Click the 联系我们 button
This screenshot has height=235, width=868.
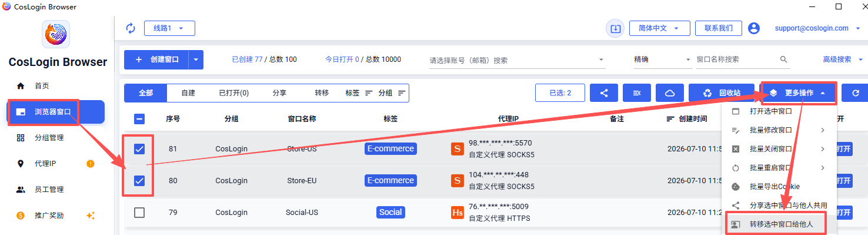(x=718, y=28)
